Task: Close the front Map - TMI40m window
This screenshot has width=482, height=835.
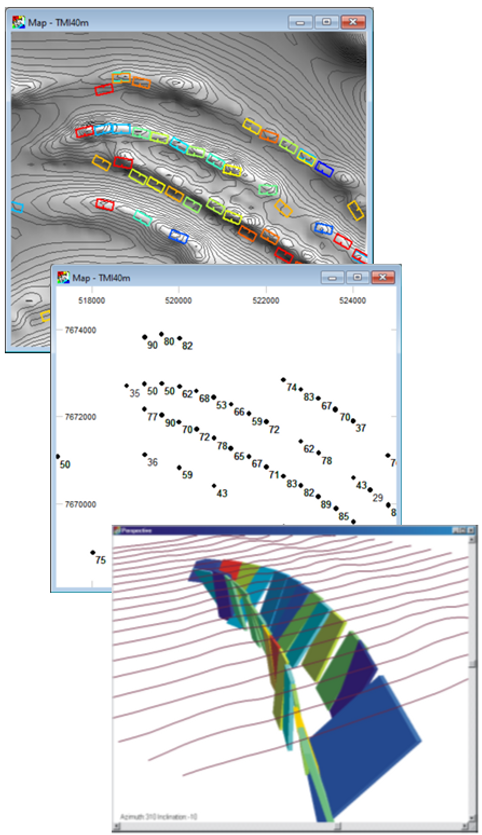Action: tap(383, 277)
